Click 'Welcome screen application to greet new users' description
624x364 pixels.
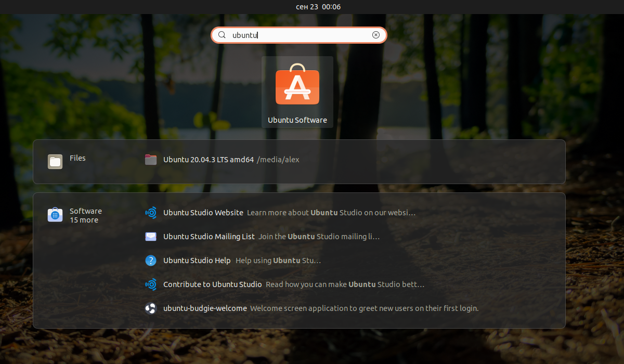pyautogui.click(x=364, y=308)
